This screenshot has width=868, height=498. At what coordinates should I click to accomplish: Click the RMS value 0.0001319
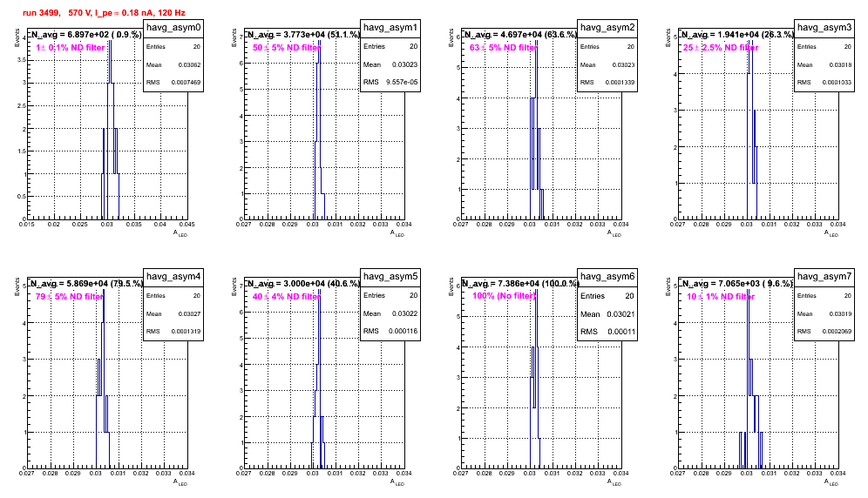(x=186, y=332)
